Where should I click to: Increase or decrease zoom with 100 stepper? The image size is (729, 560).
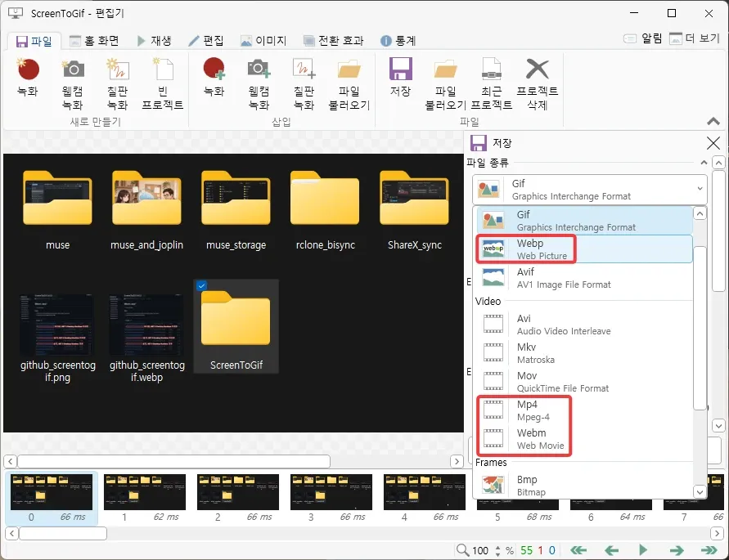point(498,551)
